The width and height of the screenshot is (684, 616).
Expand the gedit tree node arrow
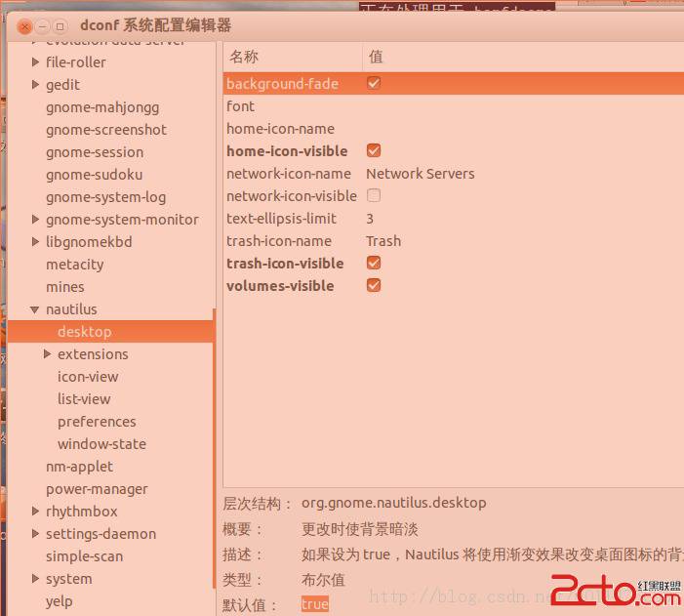pyautogui.click(x=35, y=85)
